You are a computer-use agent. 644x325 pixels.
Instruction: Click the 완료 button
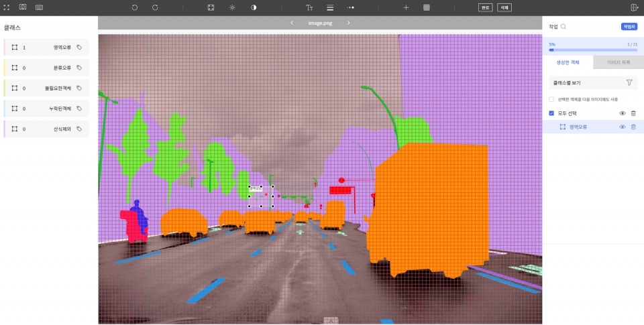tap(485, 7)
